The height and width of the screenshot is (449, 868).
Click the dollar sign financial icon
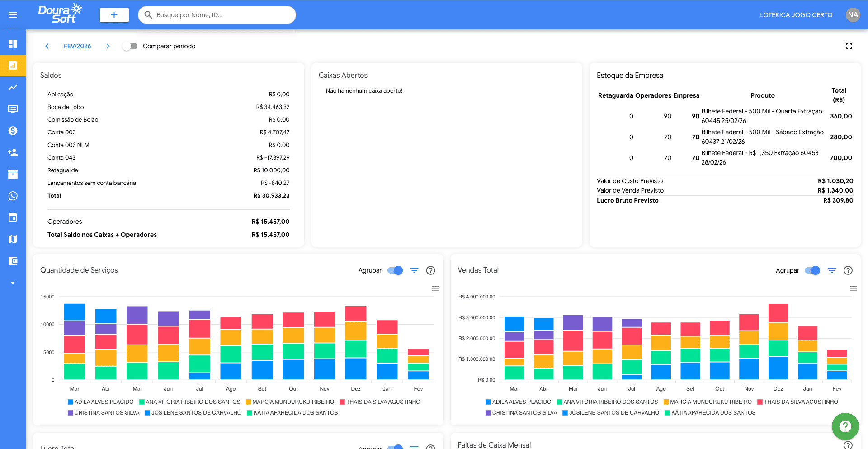(13, 131)
